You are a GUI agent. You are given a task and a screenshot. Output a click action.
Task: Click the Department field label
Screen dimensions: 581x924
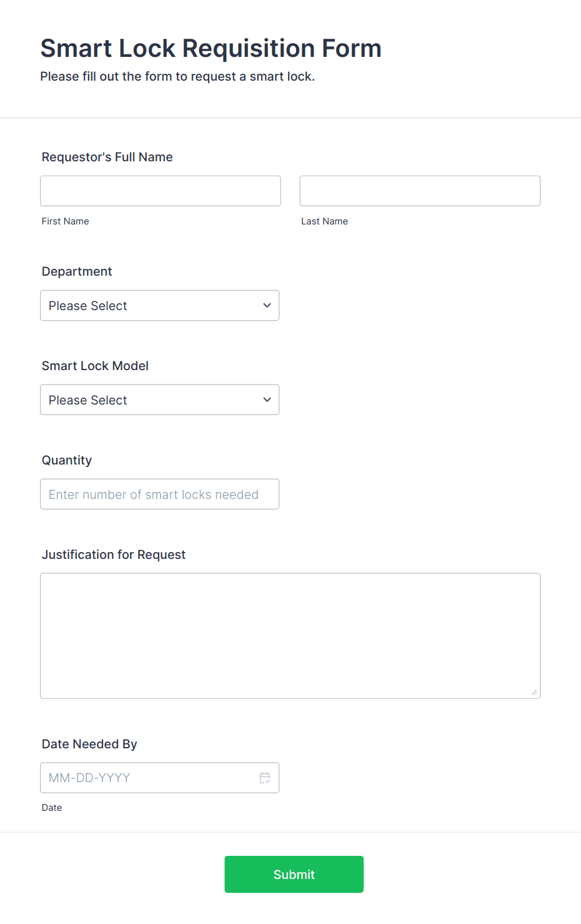(x=77, y=271)
